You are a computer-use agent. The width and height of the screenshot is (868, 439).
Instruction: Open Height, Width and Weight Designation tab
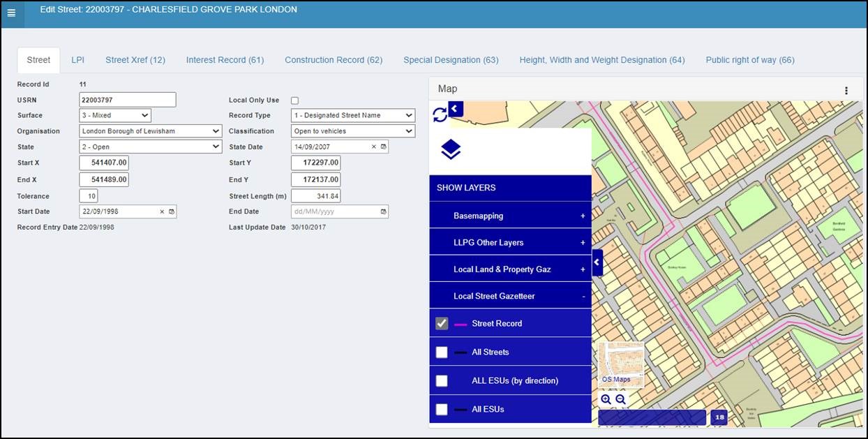point(602,60)
